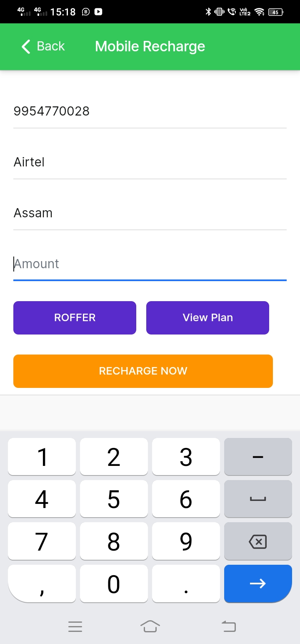Open recent apps menu navigation icon

point(75,626)
